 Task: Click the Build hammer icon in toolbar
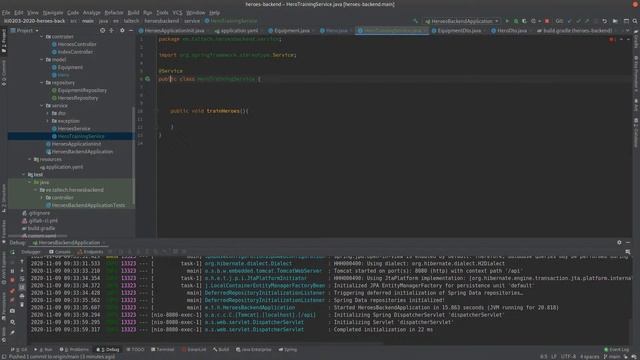416,21
